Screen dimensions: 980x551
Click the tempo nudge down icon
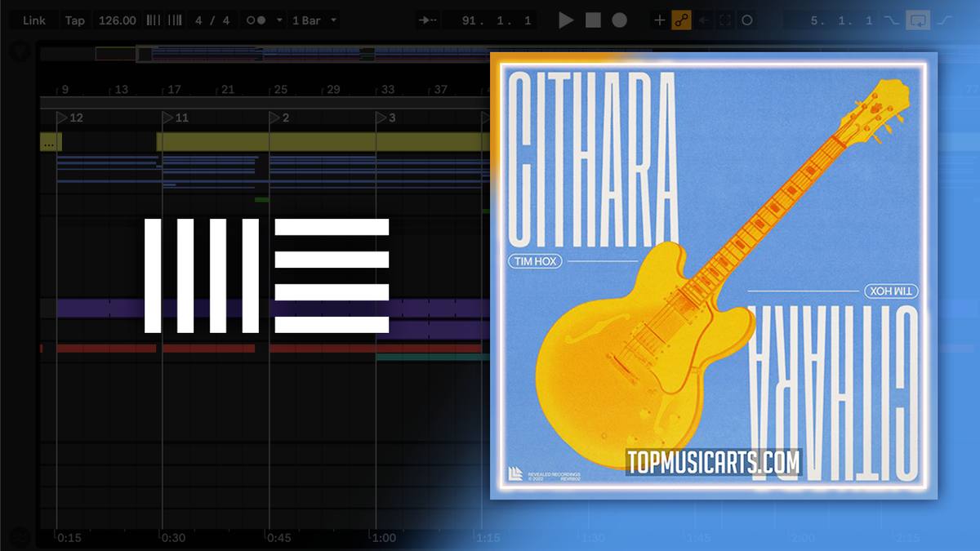pyautogui.click(x=151, y=20)
